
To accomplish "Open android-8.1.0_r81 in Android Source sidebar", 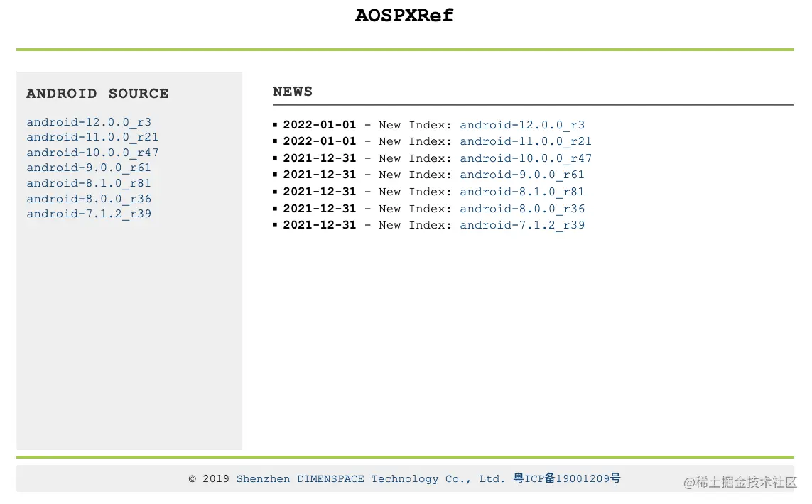I will point(89,183).
